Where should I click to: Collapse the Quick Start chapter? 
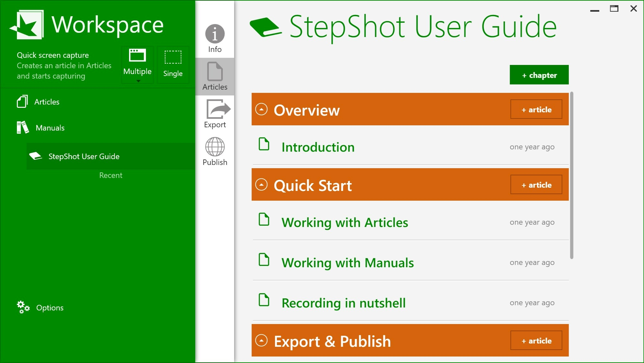pyautogui.click(x=261, y=185)
